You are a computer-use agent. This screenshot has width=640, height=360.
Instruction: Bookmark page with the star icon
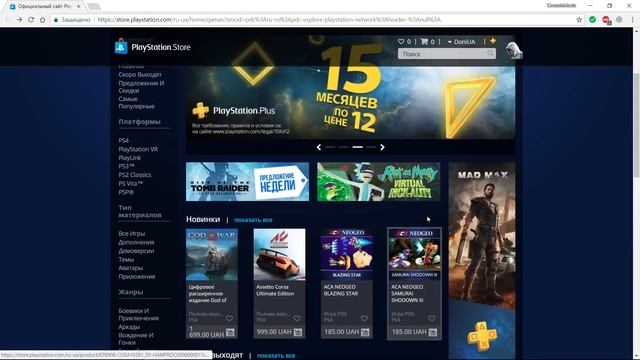(579, 20)
